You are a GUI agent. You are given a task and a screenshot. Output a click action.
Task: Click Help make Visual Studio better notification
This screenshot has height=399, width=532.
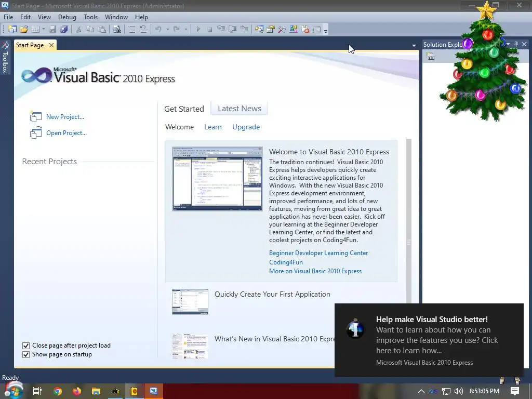point(429,340)
